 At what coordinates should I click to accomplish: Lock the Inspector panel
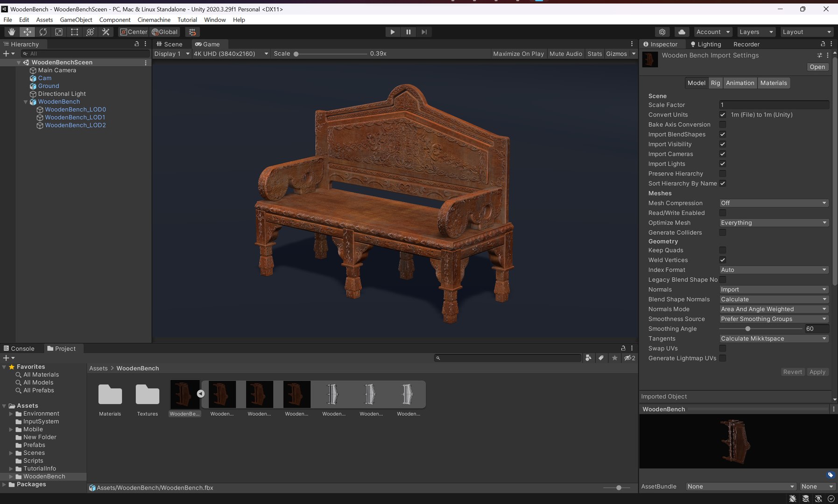(x=823, y=44)
